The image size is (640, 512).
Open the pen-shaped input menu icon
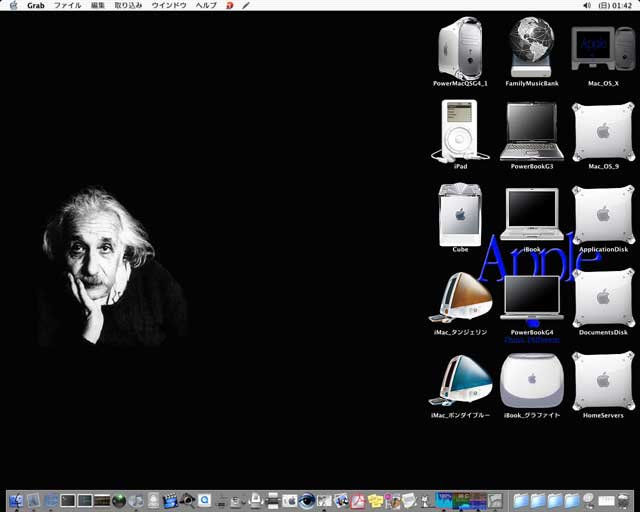point(245,6)
